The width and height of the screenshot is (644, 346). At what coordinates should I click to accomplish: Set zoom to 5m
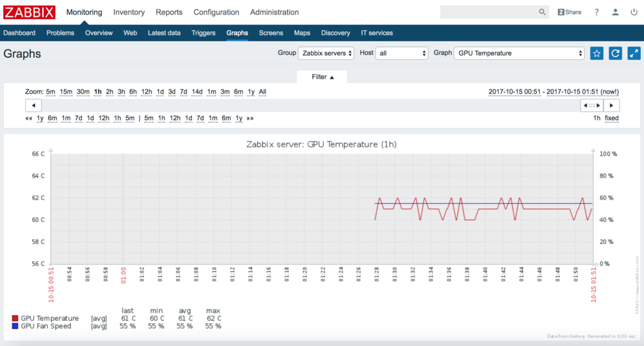tap(50, 92)
